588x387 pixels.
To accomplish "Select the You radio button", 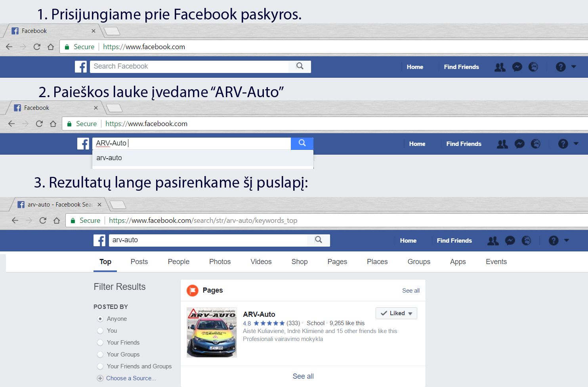I will 100,331.
